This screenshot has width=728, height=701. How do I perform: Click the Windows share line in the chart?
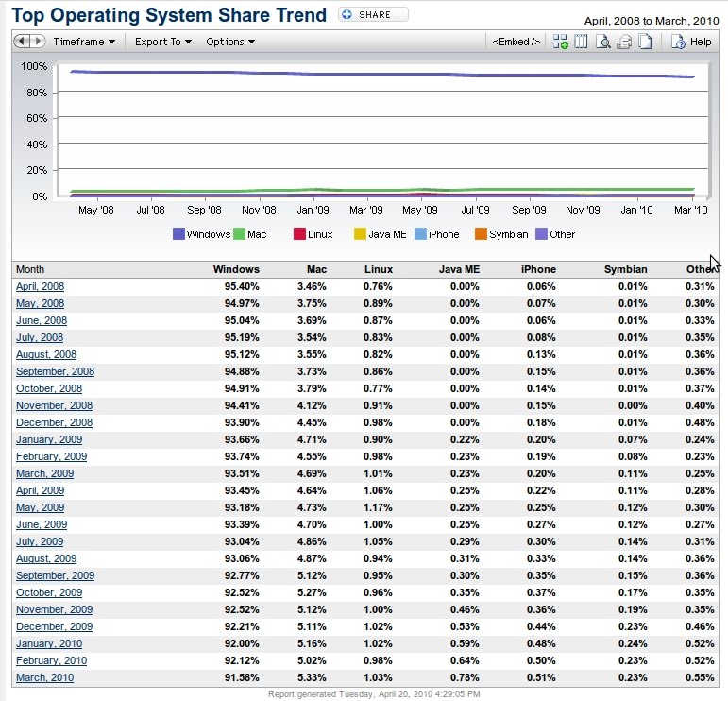pos(381,74)
